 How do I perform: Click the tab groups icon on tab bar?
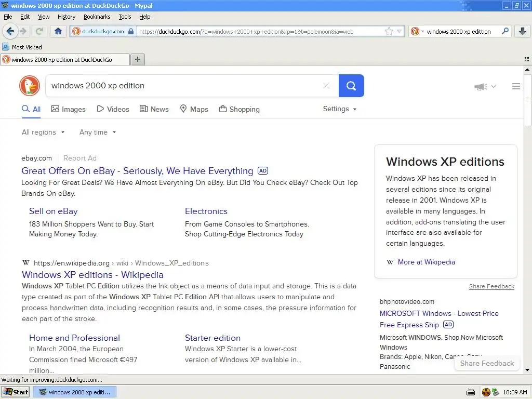(527, 59)
